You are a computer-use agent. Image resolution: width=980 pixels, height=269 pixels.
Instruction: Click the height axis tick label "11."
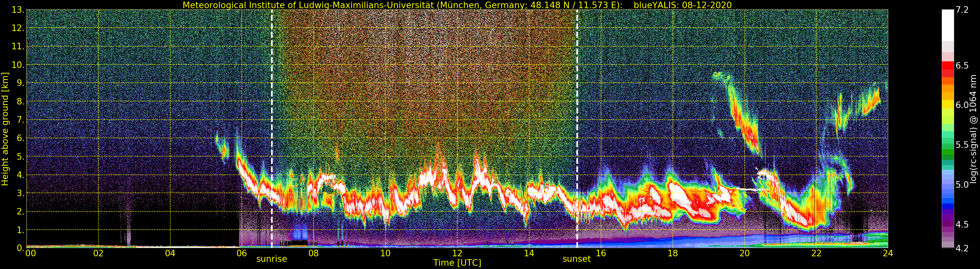click(18, 46)
